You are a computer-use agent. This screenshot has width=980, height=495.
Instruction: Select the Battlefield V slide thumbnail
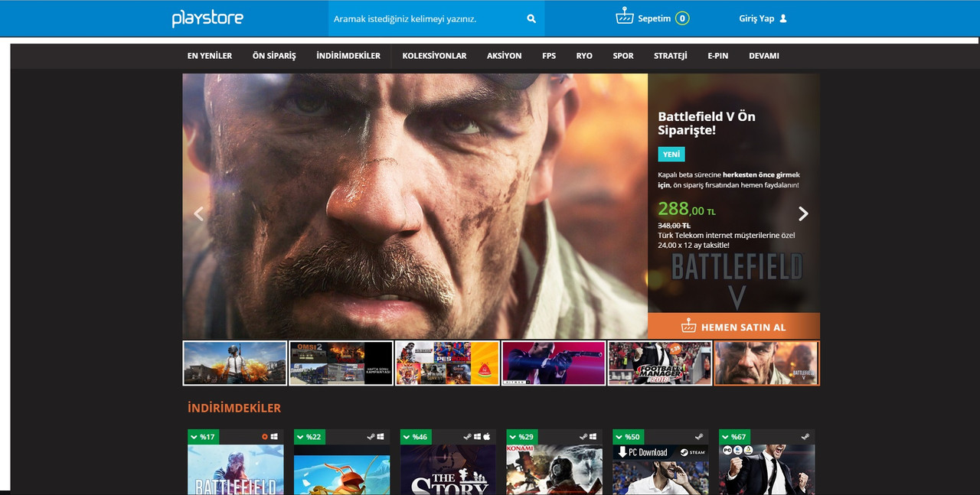pyautogui.click(x=766, y=363)
